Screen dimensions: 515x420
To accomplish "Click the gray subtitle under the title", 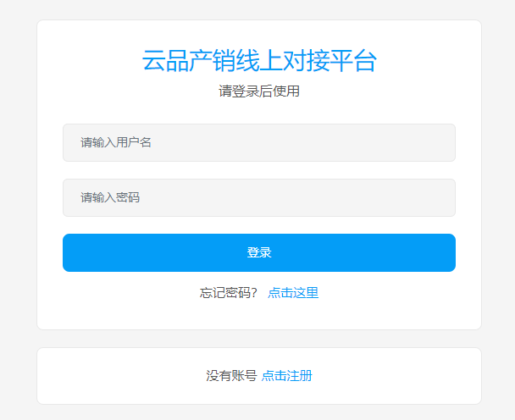I will (258, 91).
